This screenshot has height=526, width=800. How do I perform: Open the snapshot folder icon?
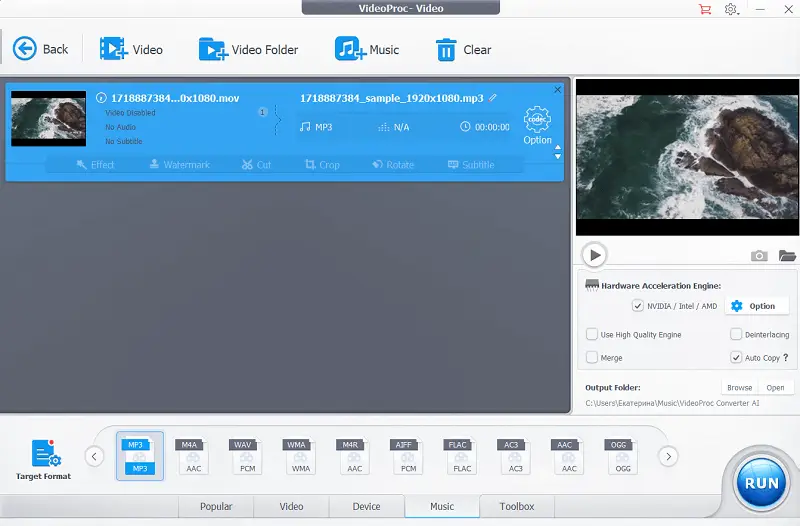(787, 256)
